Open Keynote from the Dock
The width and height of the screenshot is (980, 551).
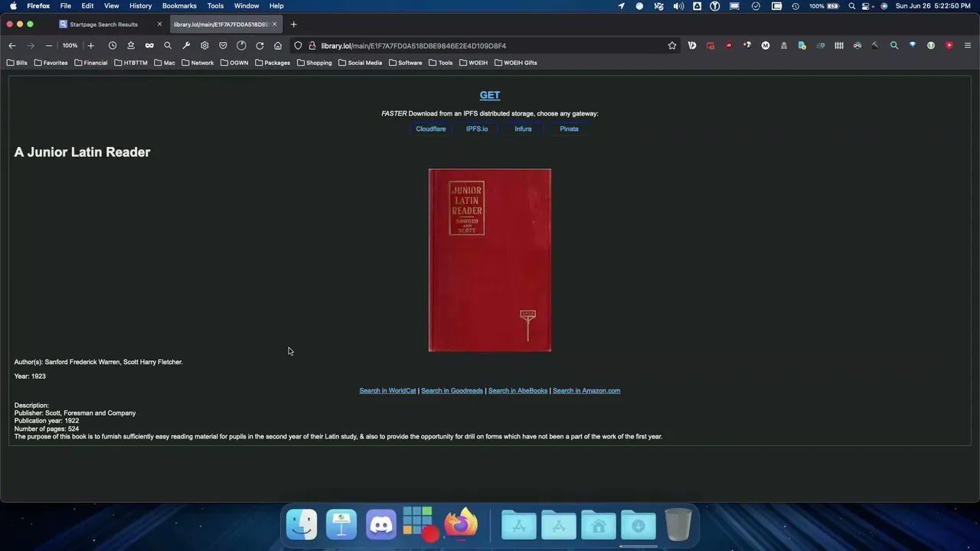click(x=341, y=525)
